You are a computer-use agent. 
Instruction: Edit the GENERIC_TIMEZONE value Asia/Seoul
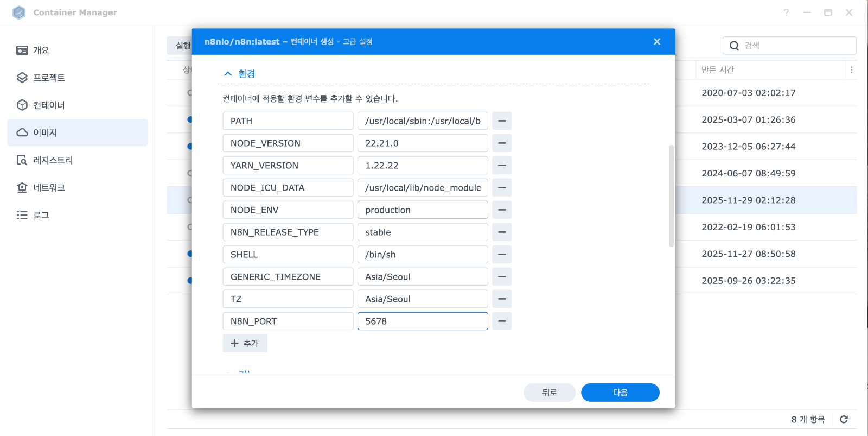tap(423, 277)
